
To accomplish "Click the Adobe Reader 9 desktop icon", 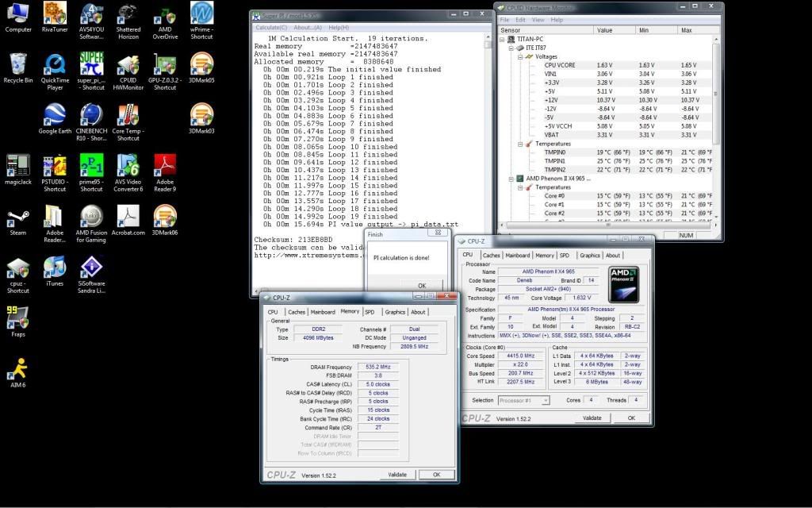I will coord(165,173).
